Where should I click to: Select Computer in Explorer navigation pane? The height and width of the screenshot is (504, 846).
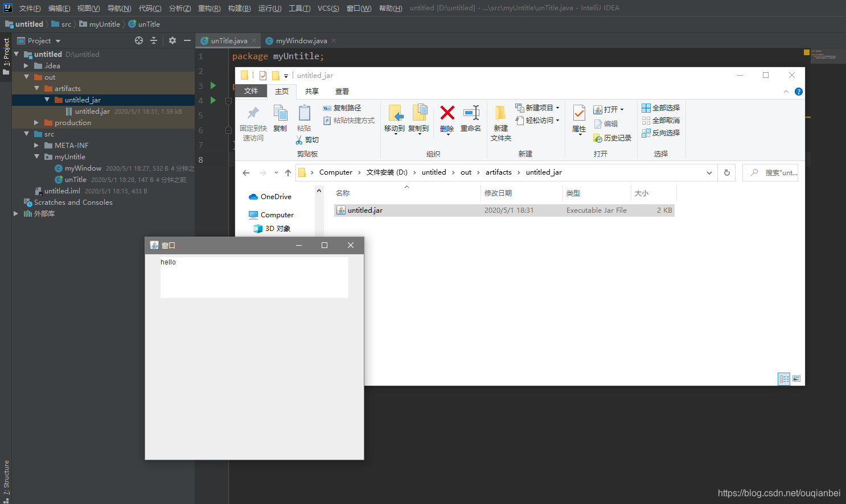tap(271, 215)
